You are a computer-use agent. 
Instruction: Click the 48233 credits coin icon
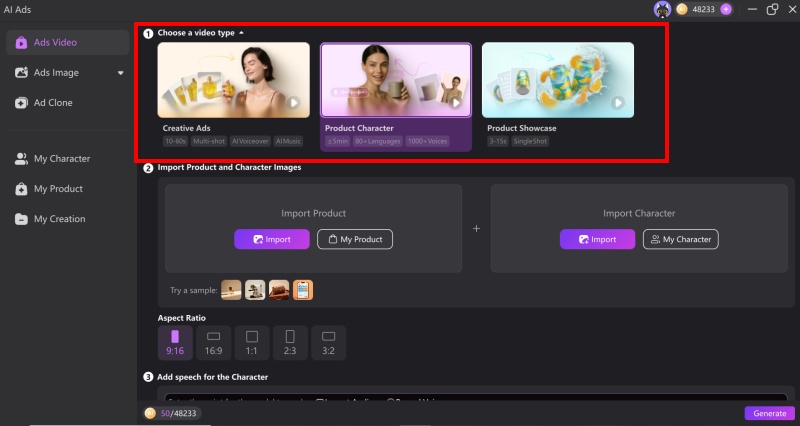(682, 9)
